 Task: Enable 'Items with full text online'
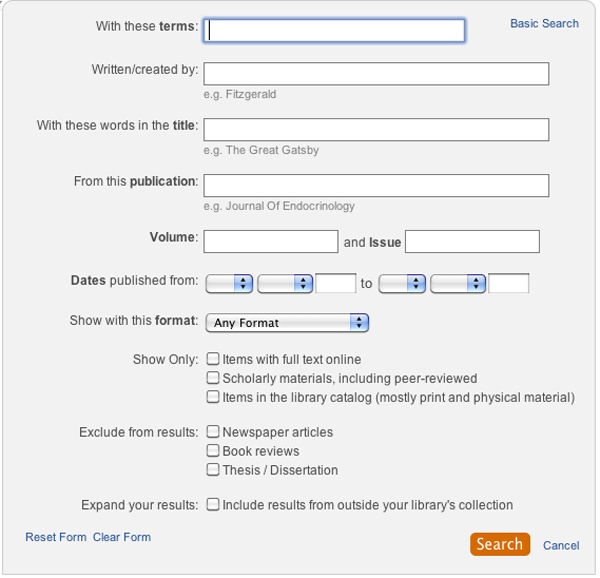[213, 359]
